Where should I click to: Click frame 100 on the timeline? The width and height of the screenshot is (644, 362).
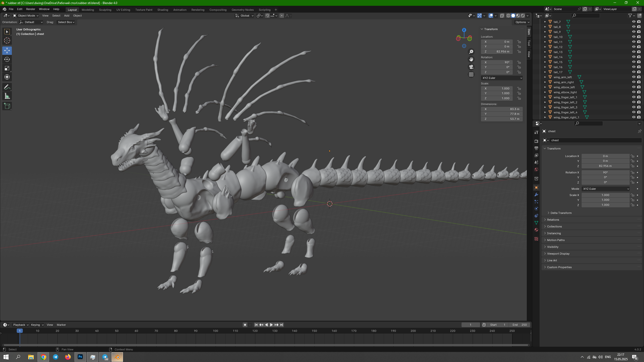(x=216, y=331)
